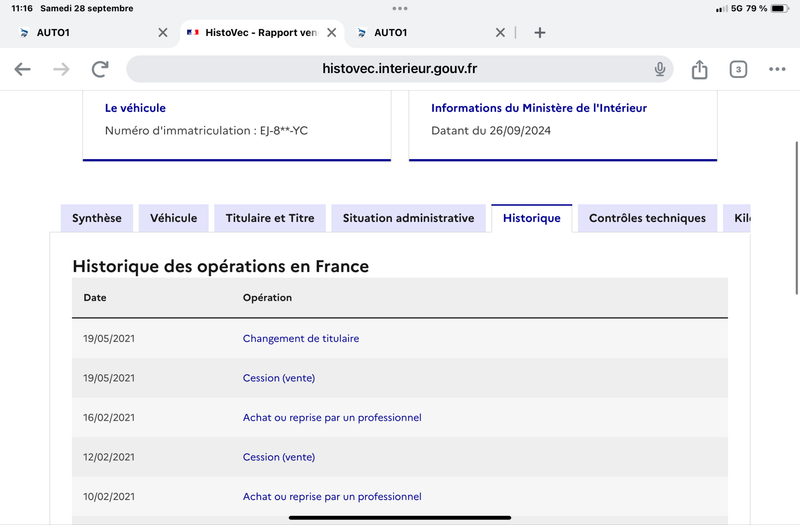Open Situation administrative tab
Screen dimensions: 800x525
(409, 218)
